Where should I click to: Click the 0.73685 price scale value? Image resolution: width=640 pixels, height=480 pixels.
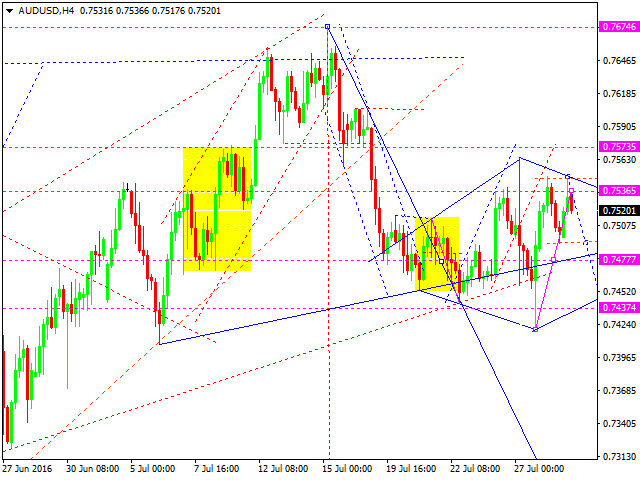(x=619, y=391)
